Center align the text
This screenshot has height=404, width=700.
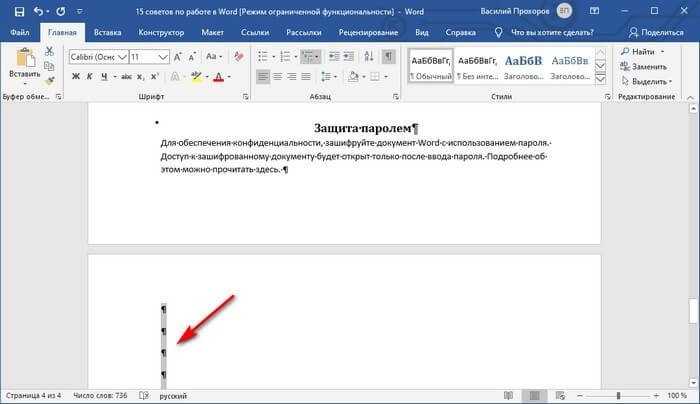click(x=277, y=77)
